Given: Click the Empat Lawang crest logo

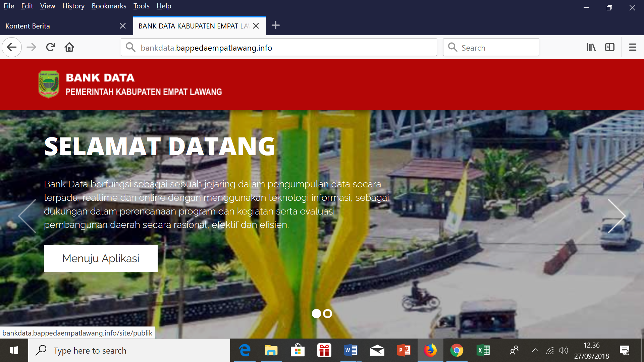Looking at the screenshot, I should click(49, 84).
